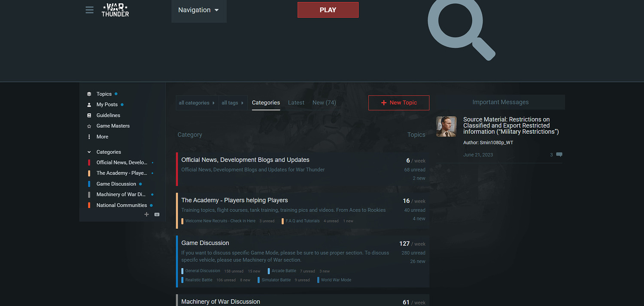Open Realistic Battle subcategory
Viewport: 644px width, 306px height.
coord(199,280)
